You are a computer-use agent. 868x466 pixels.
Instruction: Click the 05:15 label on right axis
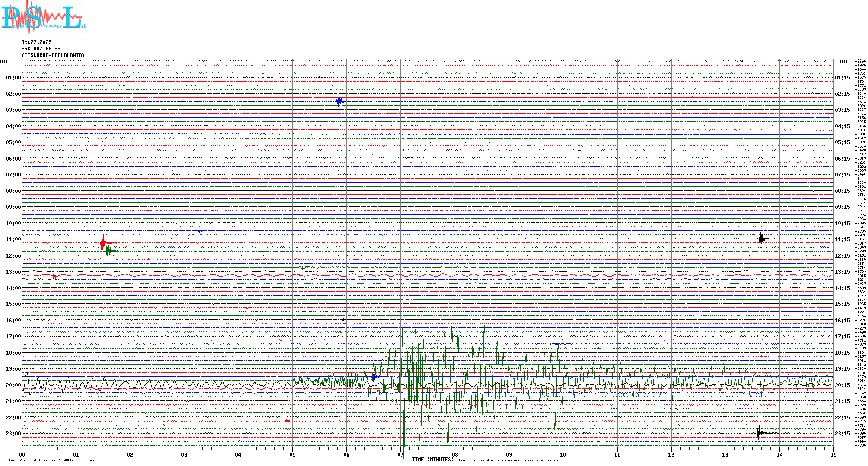click(842, 142)
